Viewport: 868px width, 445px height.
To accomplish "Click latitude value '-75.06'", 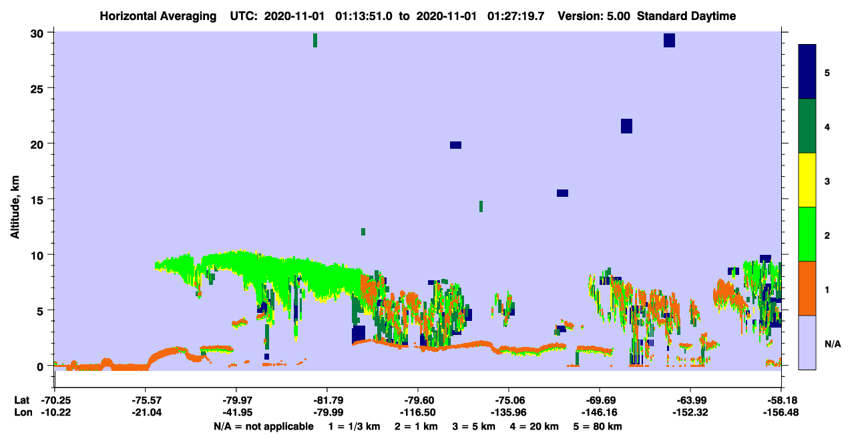I will pyautogui.click(x=508, y=400).
